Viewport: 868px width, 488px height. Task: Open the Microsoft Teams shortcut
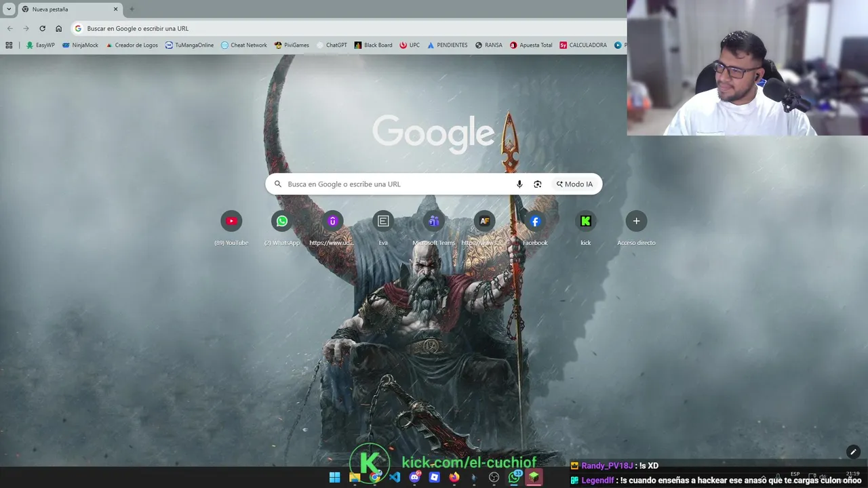[434, 228]
